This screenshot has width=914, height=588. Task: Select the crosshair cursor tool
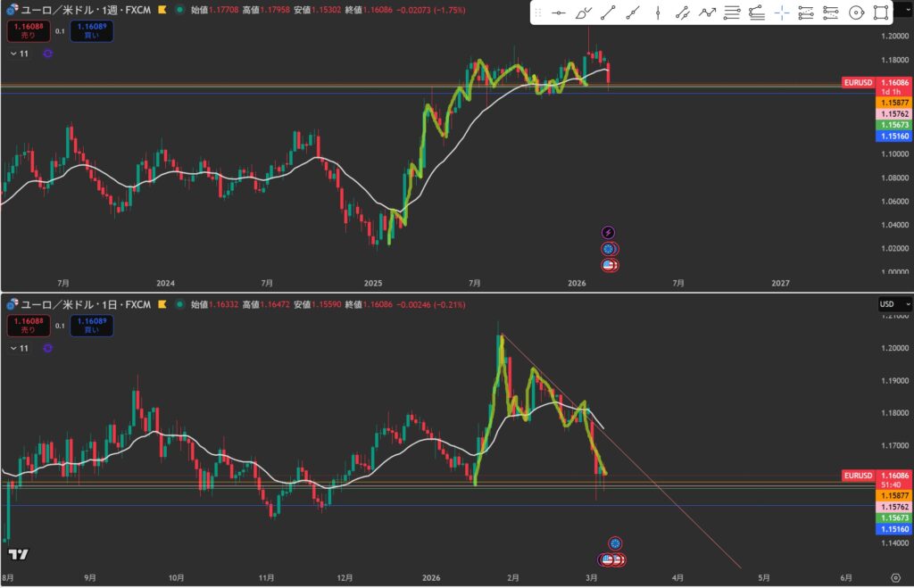pyautogui.click(x=782, y=12)
